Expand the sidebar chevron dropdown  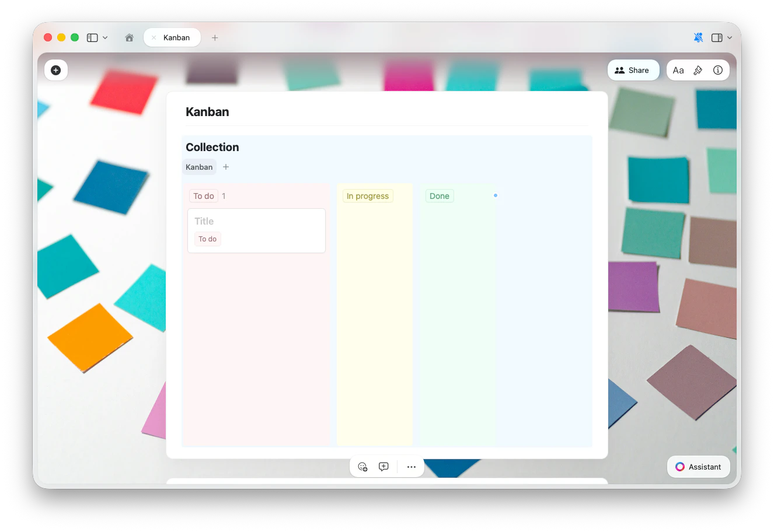click(105, 37)
